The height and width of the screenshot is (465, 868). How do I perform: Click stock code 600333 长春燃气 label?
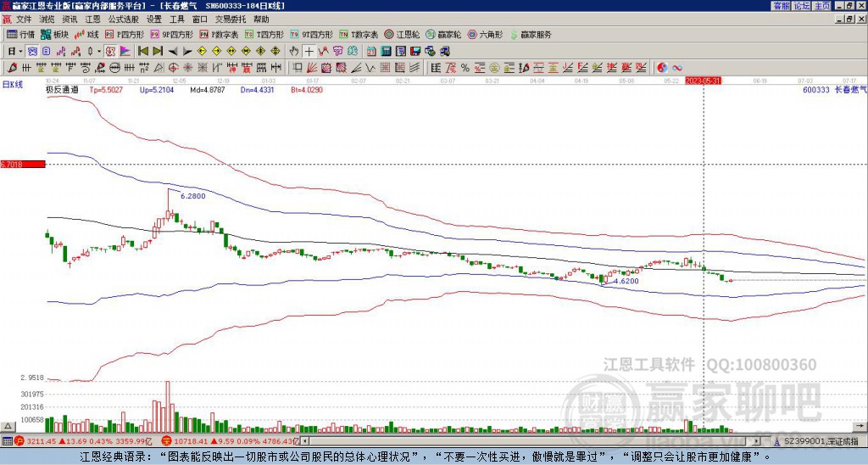(x=834, y=89)
